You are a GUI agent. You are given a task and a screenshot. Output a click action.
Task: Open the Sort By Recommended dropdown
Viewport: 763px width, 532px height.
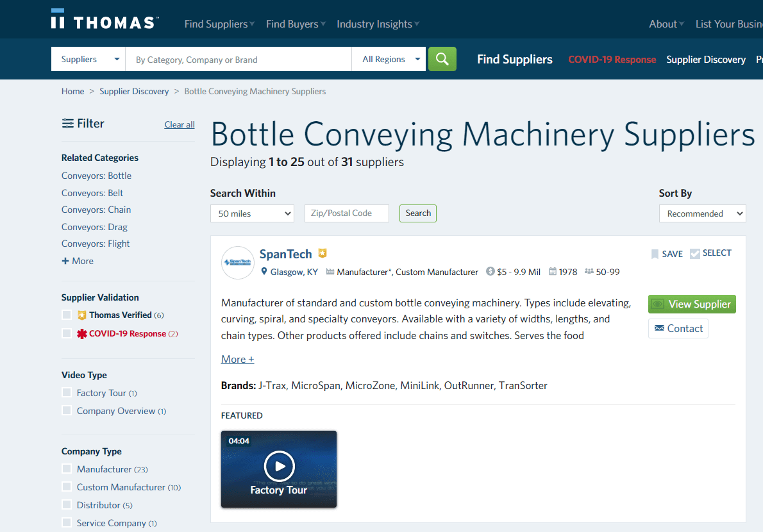702,213
